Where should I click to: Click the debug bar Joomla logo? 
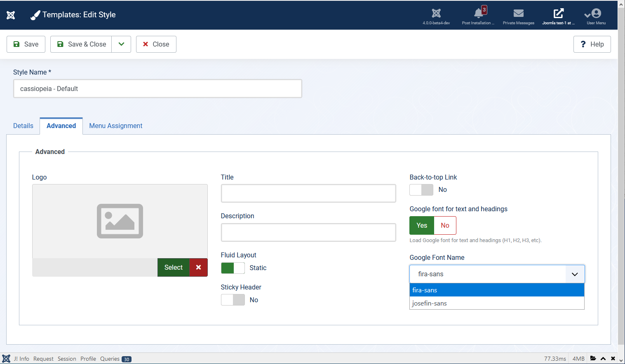[x=6, y=359]
